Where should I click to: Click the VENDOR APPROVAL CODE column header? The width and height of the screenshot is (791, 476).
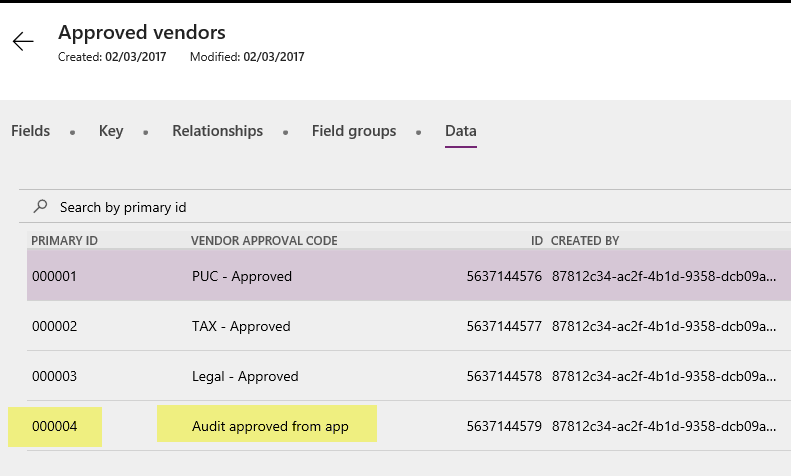coord(264,241)
